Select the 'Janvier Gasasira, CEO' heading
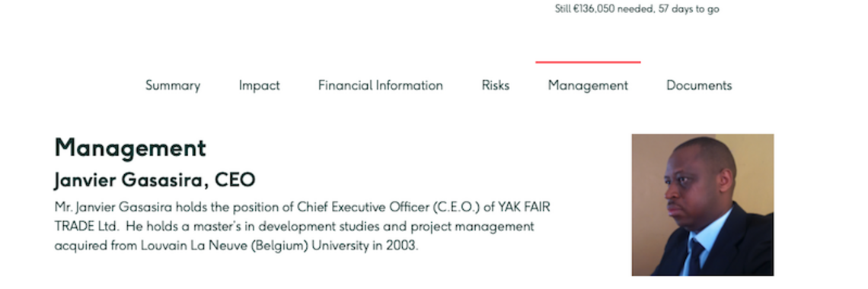This screenshot has height=289, width=868. (155, 180)
